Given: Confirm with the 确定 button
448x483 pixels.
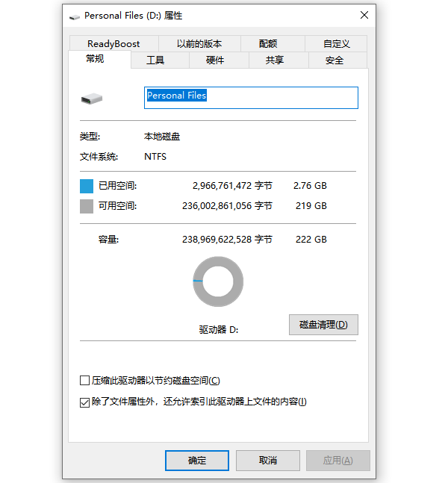Looking at the screenshot, I should click(x=197, y=461).
